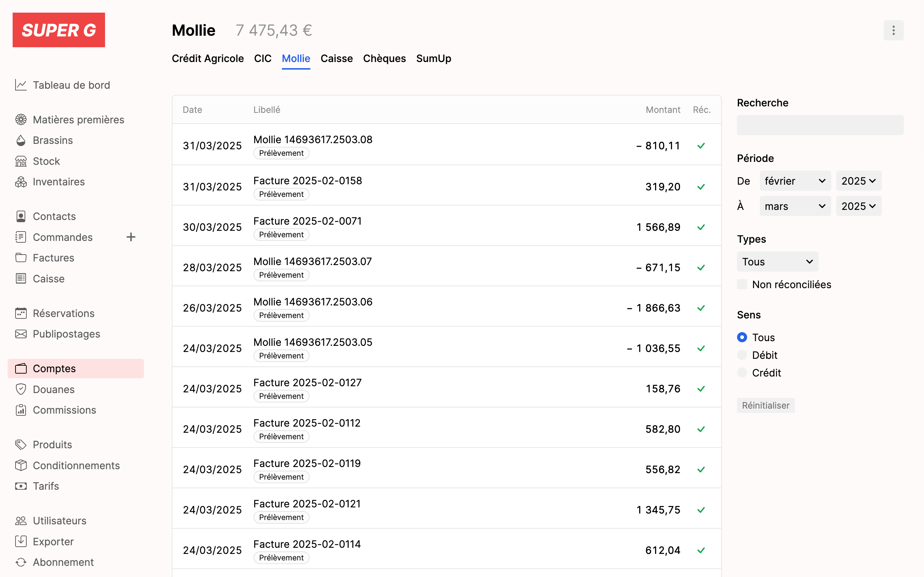The height and width of the screenshot is (577, 924).
Task: Switch to the Crédit Agricole tab
Action: [207, 58]
